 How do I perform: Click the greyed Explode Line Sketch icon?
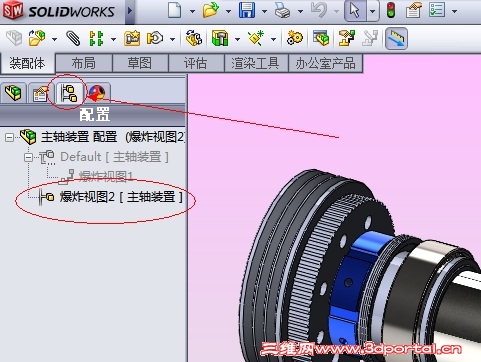pyautogui.click(x=370, y=38)
